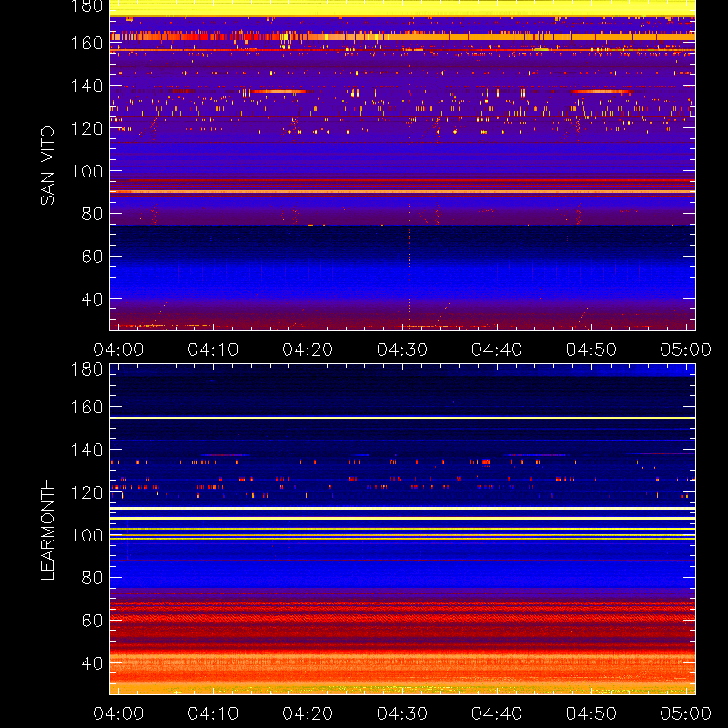Click 40 tick label on San Vito plot

pos(93,299)
